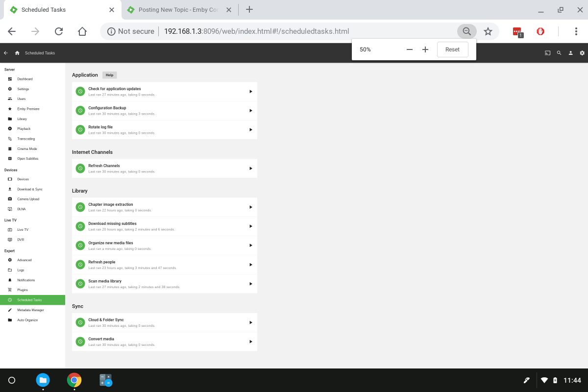Open Playback settings in the sidebar
588x392 pixels.
click(32, 128)
